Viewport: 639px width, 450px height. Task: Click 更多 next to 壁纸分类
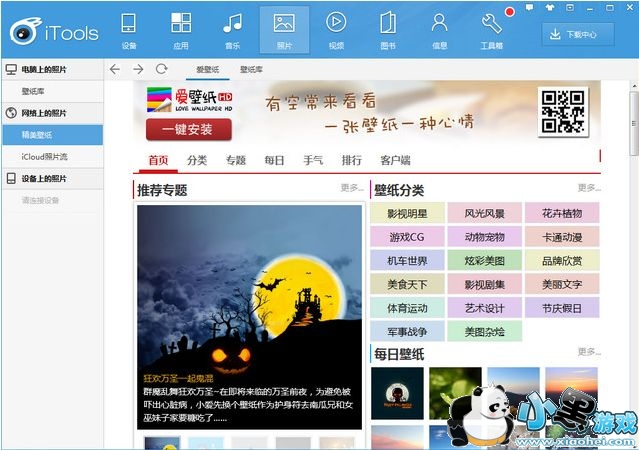click(589, 188)
